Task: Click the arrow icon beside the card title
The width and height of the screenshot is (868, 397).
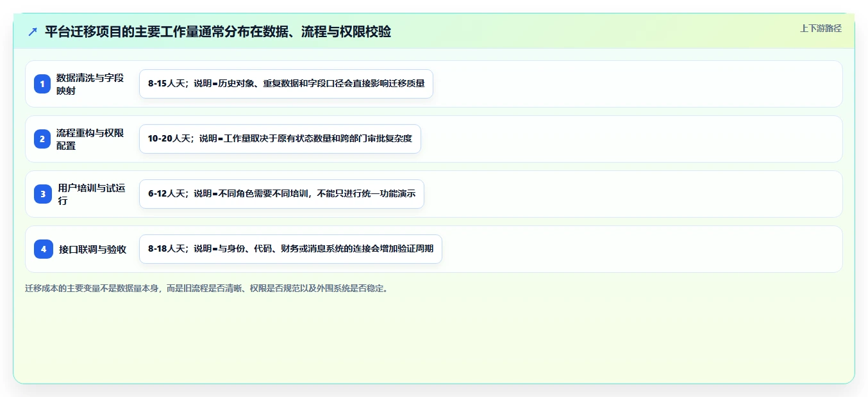Action: (x=33, y=32)
